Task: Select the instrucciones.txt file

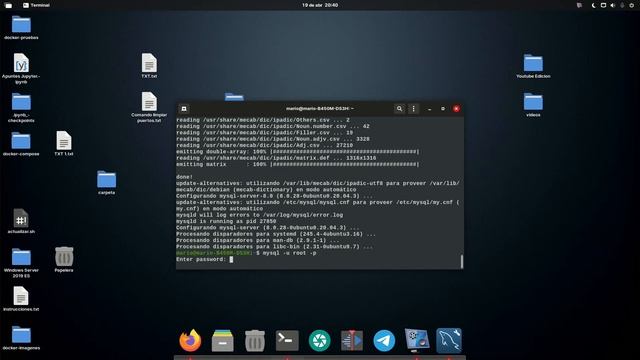Action: click(21, 299)
